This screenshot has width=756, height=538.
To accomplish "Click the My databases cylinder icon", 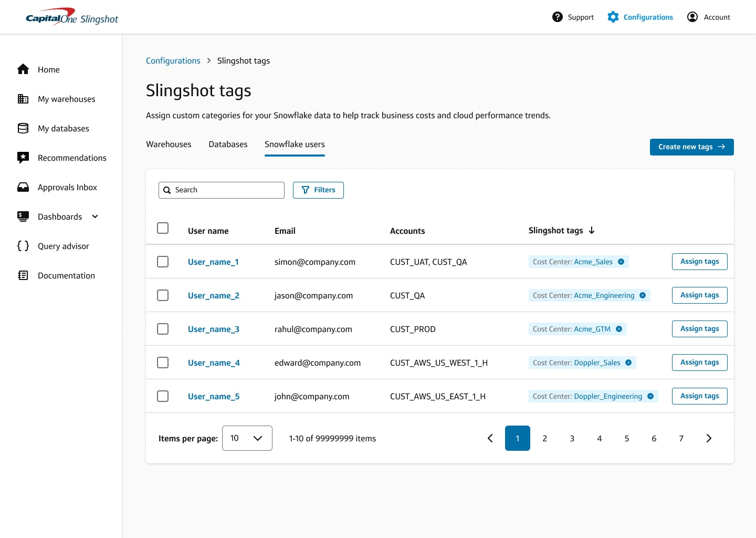I will coord(23,128).
